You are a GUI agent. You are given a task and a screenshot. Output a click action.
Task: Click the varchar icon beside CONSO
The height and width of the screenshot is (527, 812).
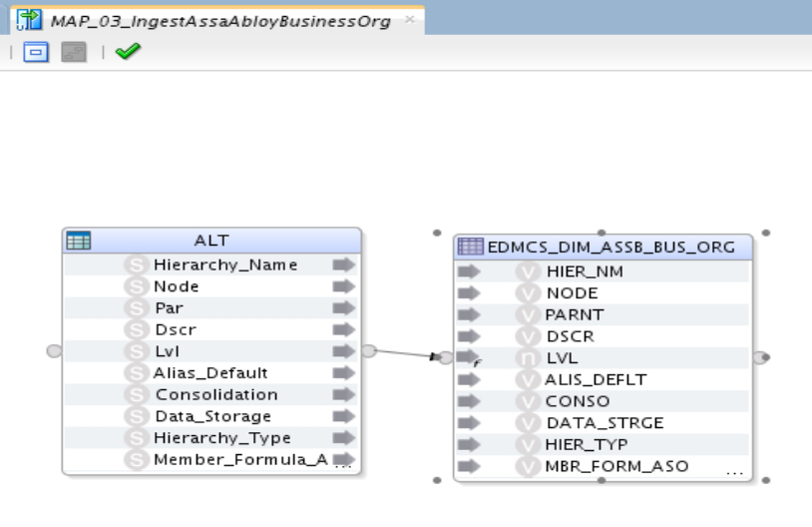pyautogui.click(x=528, y=401)
